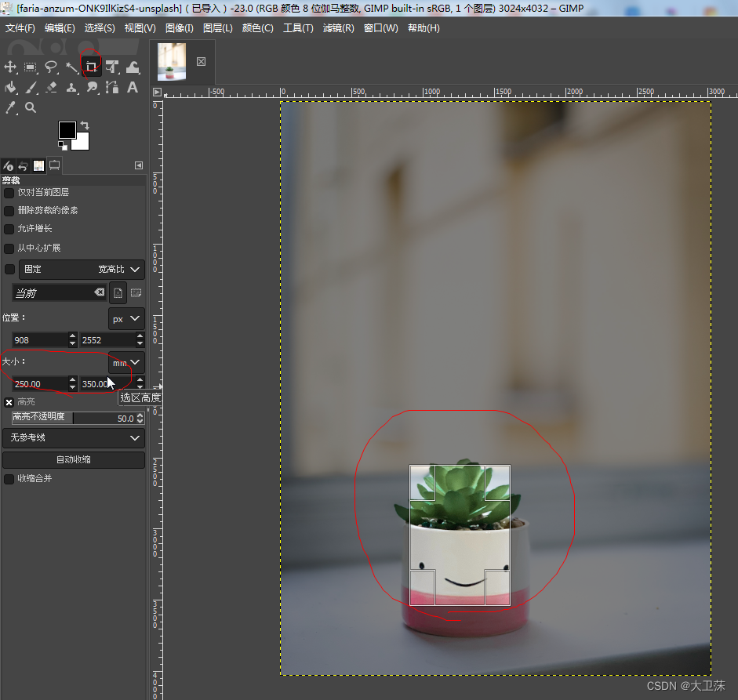
Task: Open the position unit px dropdown
Action: (x=126, y=318)
